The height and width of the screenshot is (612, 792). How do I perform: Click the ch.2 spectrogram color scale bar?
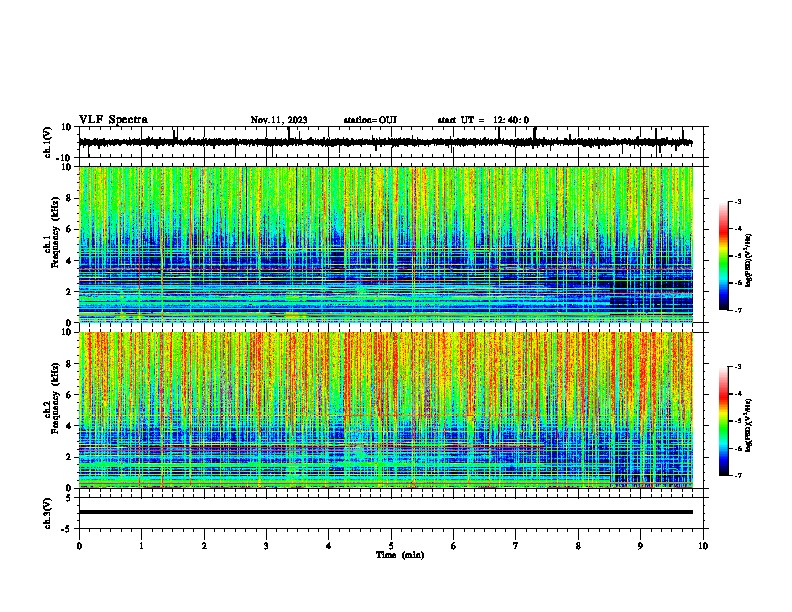tap(723, 421)
